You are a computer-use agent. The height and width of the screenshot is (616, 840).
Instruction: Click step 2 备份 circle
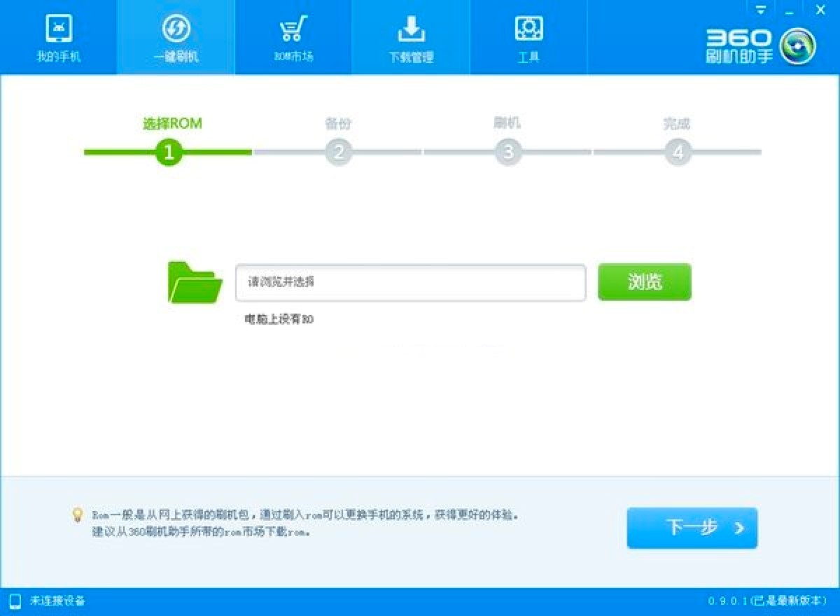(338, 151)
